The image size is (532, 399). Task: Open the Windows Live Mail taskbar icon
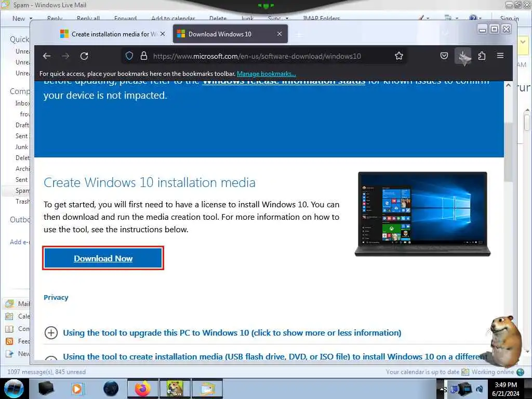(x=208, y=389)
